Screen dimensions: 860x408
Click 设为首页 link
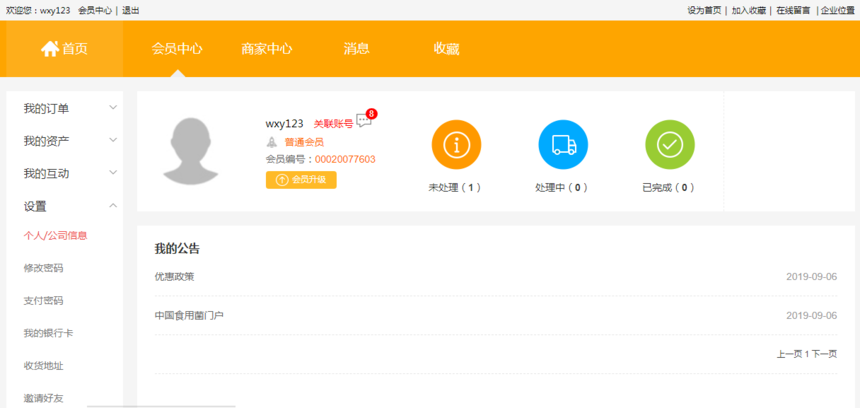[x=704, y=10]
